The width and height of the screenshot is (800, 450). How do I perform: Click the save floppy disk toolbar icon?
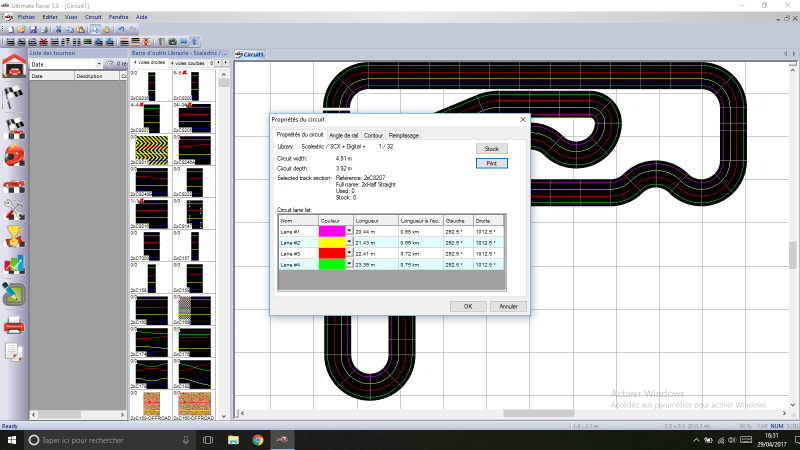[x=33, y=30]
